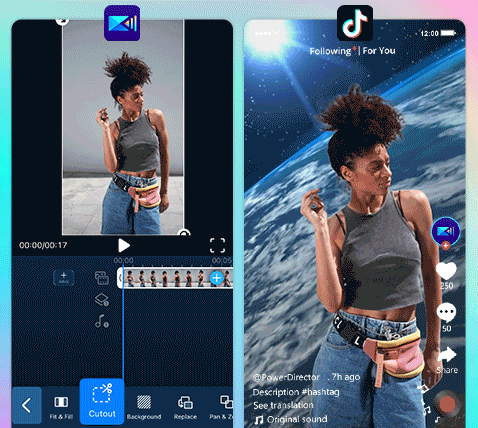Viewport: 478px width, 428px height.
Task: Open the overlay layers track icon
Action: point(102,300)
